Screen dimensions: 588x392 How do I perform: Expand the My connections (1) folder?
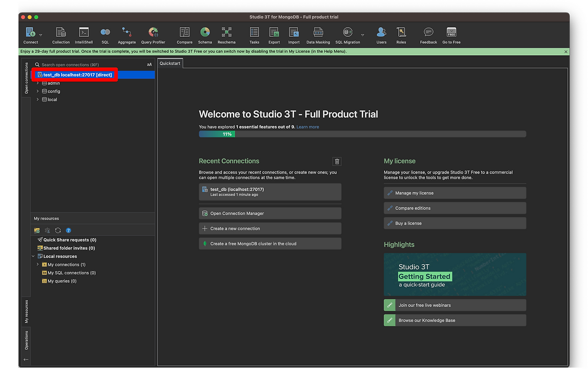tap(38, 265)
